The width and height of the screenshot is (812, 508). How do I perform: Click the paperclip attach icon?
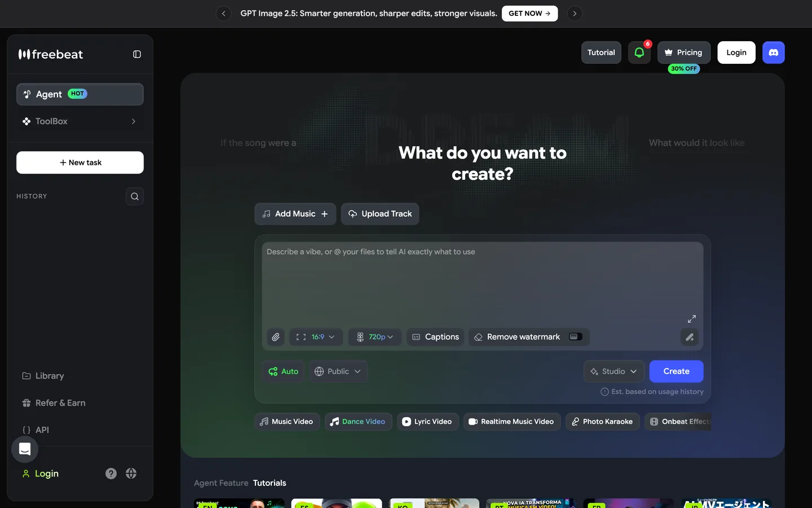276,337
